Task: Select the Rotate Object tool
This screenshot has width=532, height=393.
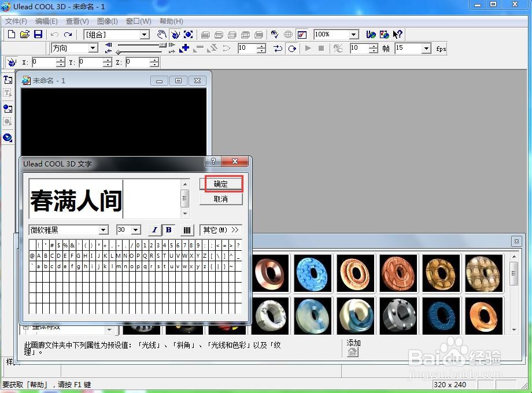Action: [x=175, y=34]
